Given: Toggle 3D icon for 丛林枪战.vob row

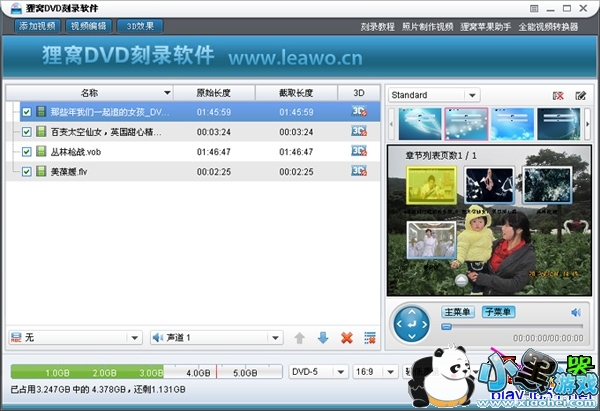Looking at the screenshot, I should click(x=359, y=151).
